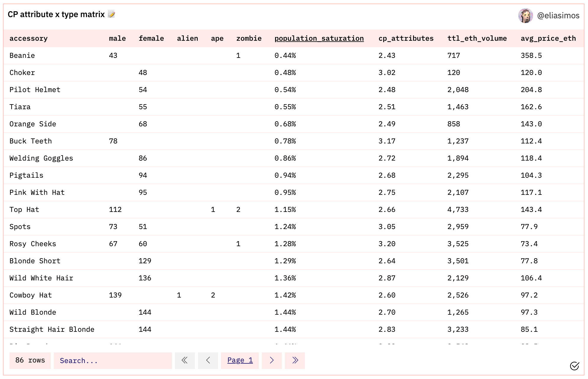
Task: Click the first page double-chevron icon
Action: [x=185, y=360]
